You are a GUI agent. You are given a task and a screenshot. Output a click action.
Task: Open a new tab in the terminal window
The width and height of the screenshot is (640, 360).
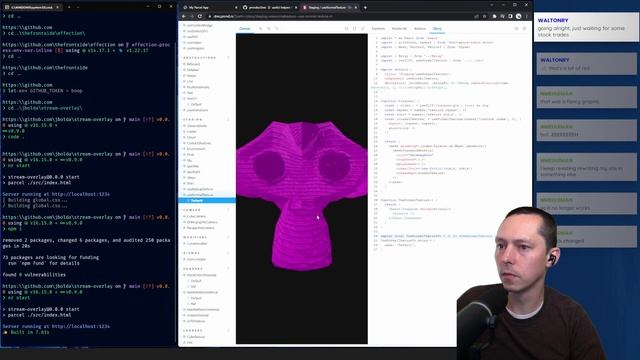[69, 7]
